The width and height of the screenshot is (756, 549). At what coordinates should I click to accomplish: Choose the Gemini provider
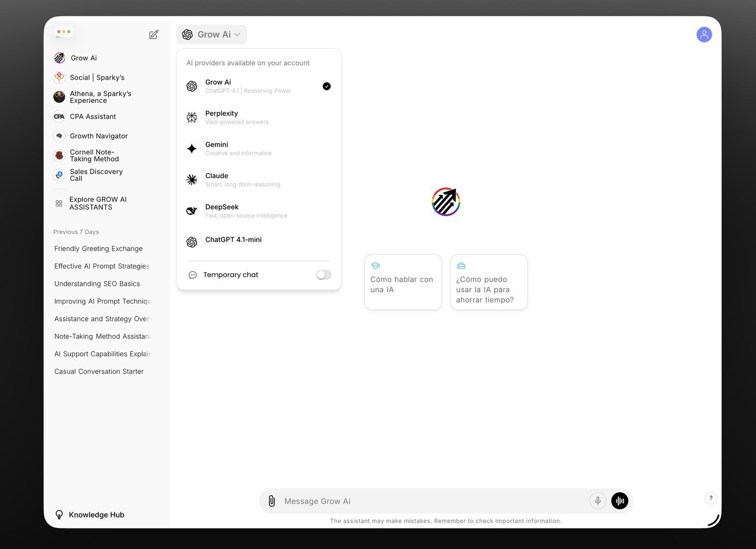tap(259, 149)
